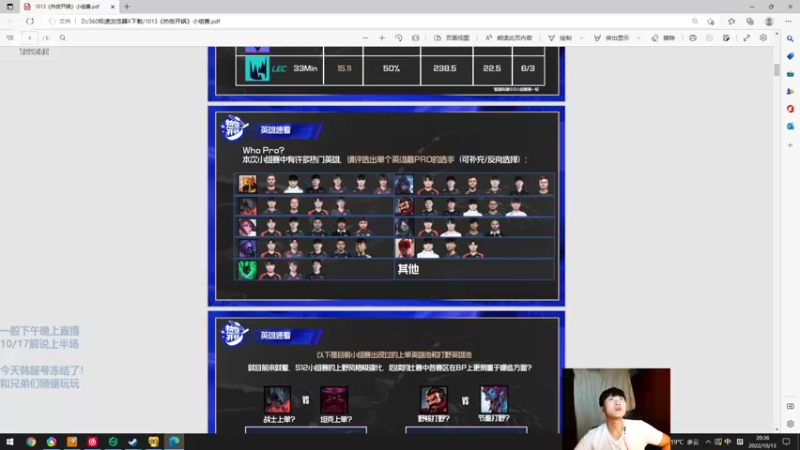Zoom in on the PDF
Viewport: 800px width, 450px height.
click(x=382, y=38)
